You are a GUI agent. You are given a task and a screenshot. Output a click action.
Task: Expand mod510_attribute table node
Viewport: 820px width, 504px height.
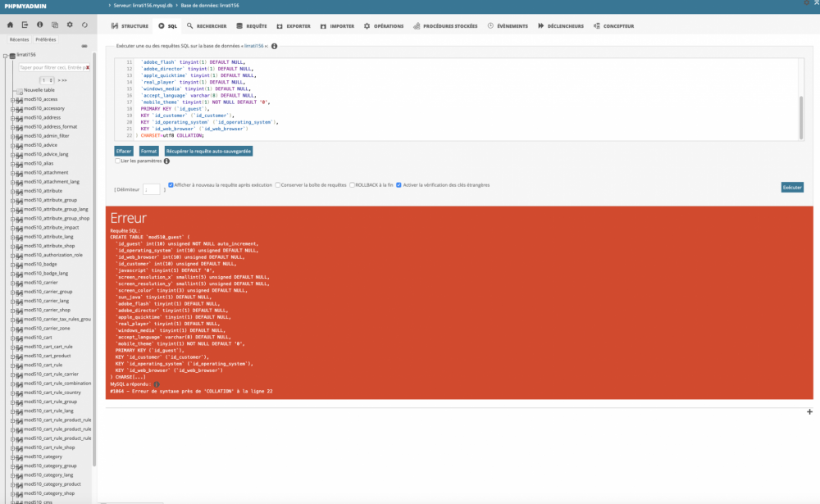(x=12, y=191)
